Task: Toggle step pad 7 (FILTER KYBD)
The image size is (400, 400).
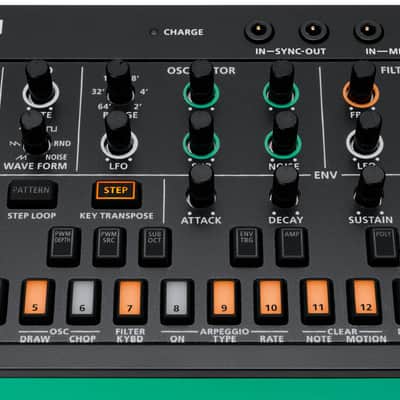Action: [130, 302]
